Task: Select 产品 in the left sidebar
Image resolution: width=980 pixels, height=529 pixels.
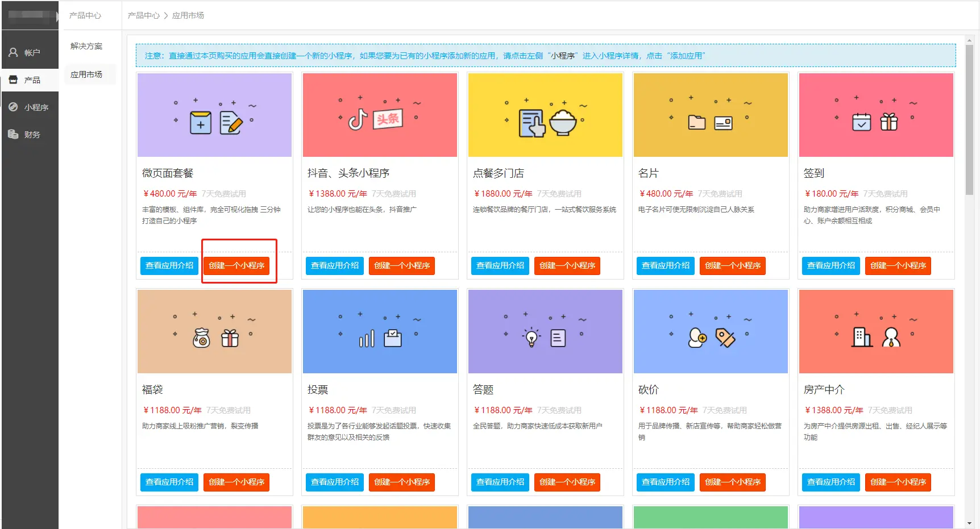Action: click(30, 80)
